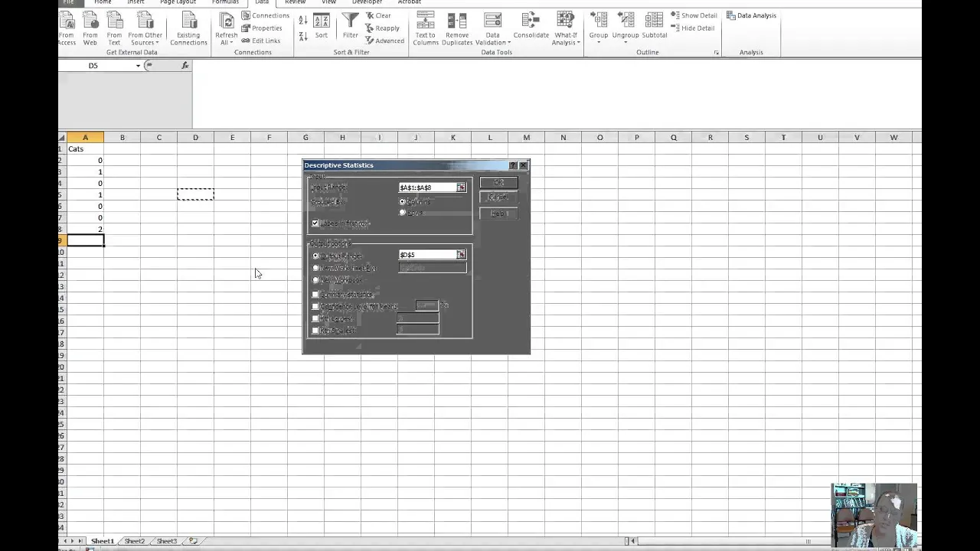
Task: Enable Kth Smallest checkbox
Action: [315, 331]
